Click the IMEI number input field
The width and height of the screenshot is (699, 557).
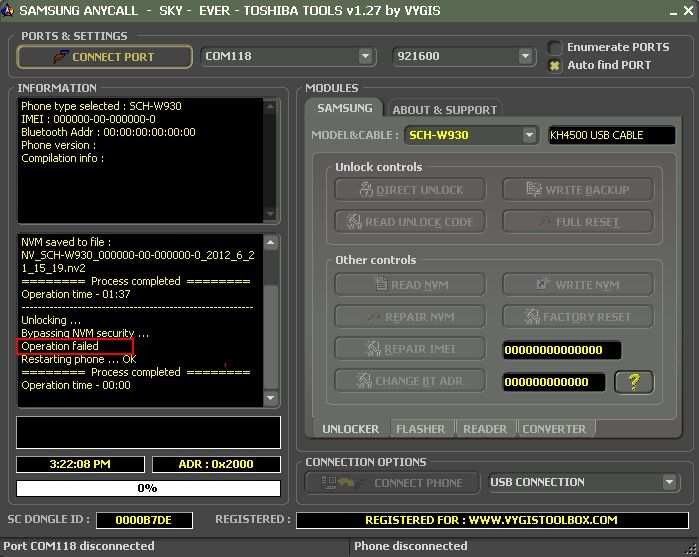tap(562, 350)
